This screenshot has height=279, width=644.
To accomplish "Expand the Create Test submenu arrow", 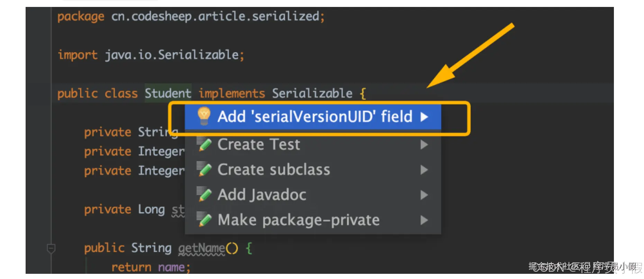I will click(424, 145).
